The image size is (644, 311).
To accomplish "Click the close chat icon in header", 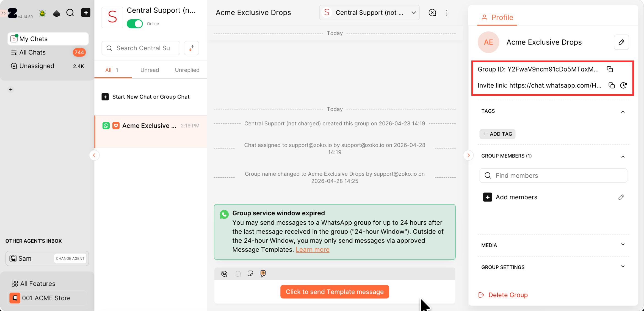I will click(x=432, y=13).
